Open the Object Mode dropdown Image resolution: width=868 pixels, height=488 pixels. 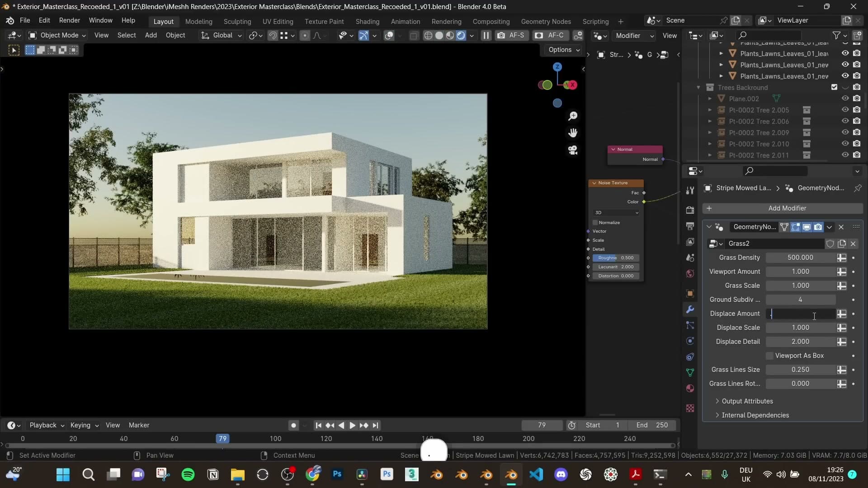click(57, 35)
